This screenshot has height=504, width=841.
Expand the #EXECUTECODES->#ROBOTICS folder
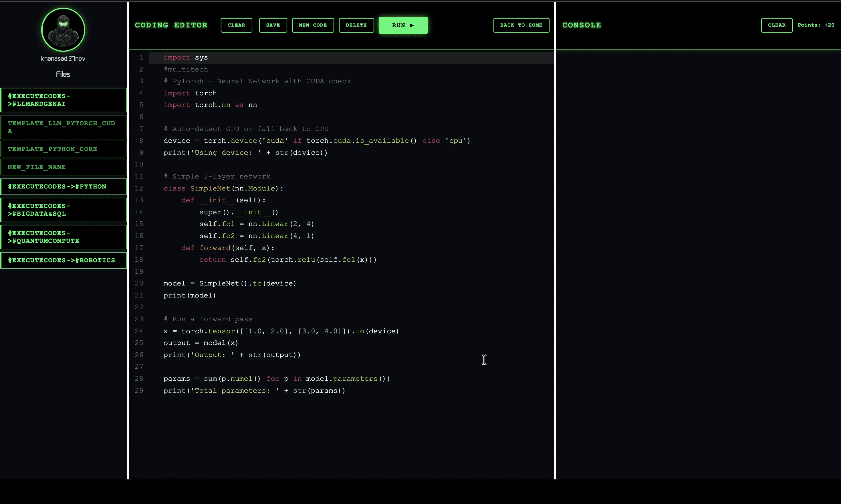(x=64, y=260)
